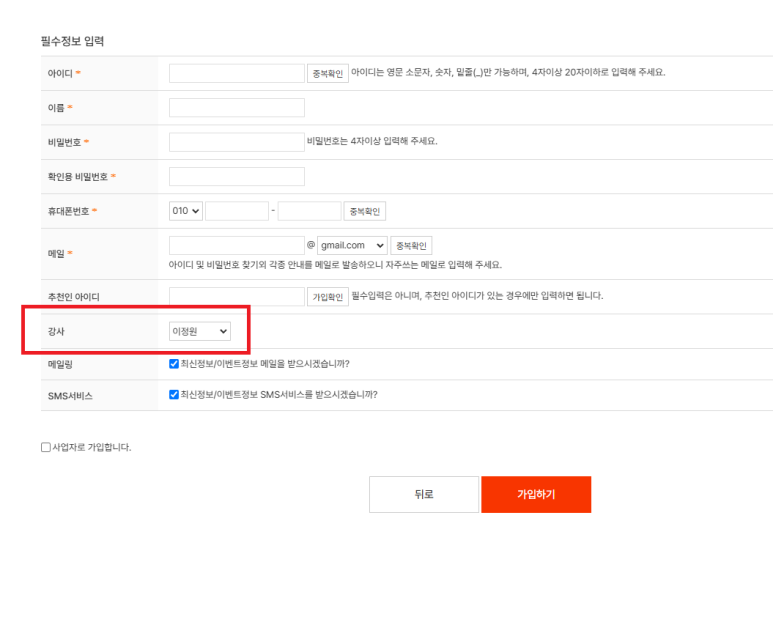Check ID duplication with 중복확인 next to 아이디
The height and width of the screenshot is (636, 773).
(x=328, y=73)
